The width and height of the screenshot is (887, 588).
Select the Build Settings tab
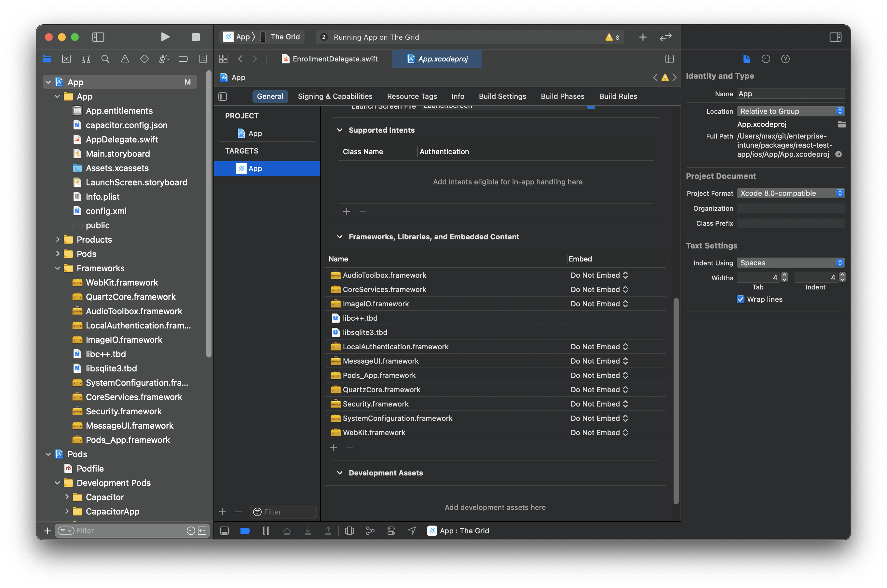[502, 96]
